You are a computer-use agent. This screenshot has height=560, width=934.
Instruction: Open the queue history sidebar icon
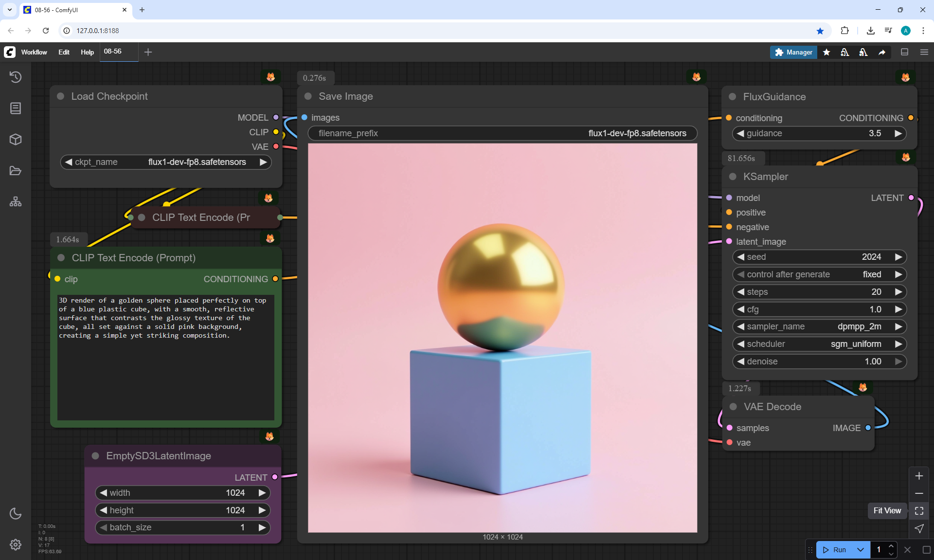click(x=16, y=77)
